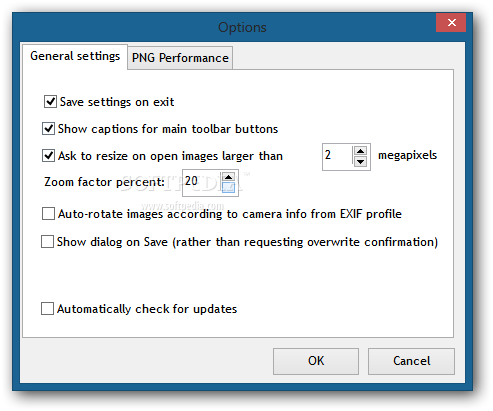Viewport: 493px width, 411px height.
Task: Close the Options dialog with X
Action: pos(451,22)
